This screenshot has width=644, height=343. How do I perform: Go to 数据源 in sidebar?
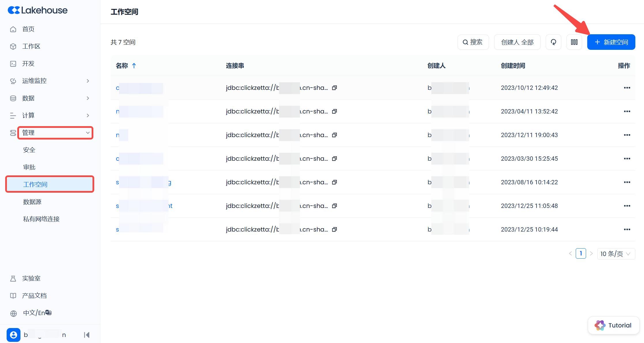[32, 202]
